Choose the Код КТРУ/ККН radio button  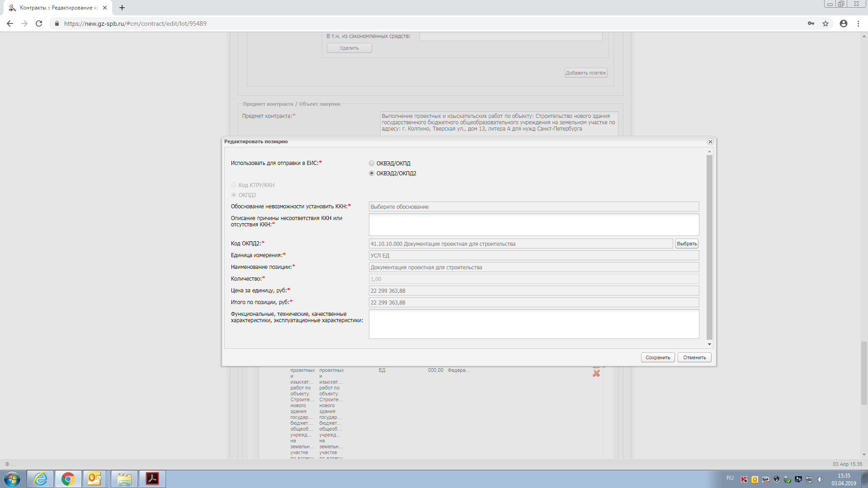point(234,185)
